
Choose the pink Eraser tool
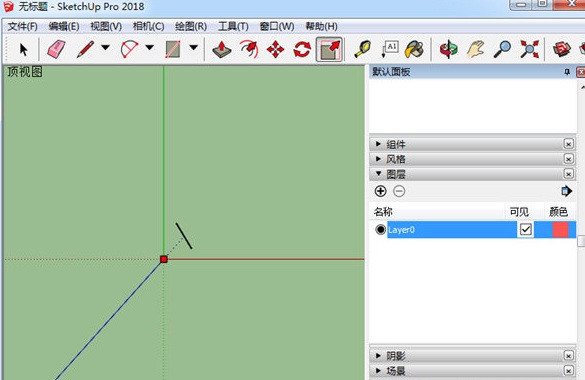point(56,49)
